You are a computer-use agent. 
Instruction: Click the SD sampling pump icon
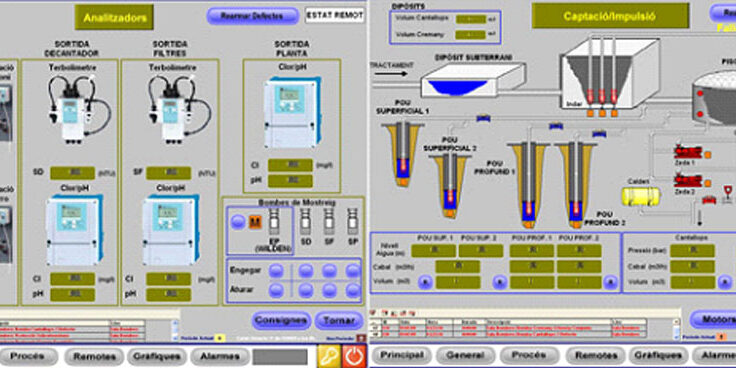[306, 222]
